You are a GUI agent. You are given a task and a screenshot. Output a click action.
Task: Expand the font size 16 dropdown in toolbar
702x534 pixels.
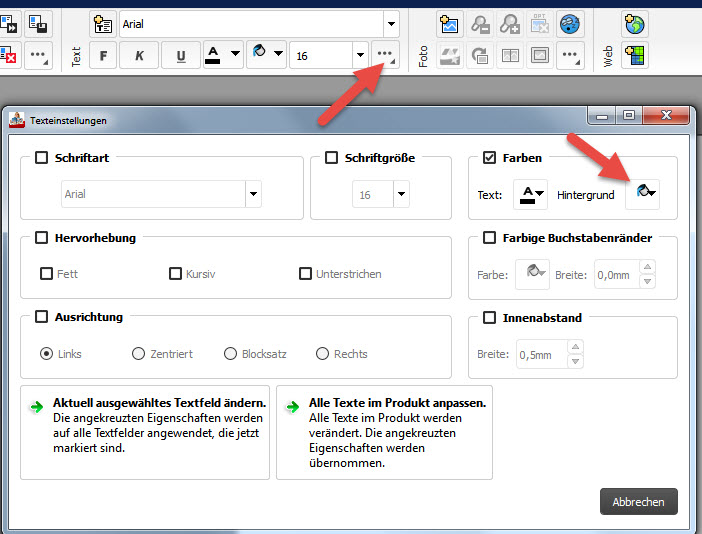(x=359, y=55)
